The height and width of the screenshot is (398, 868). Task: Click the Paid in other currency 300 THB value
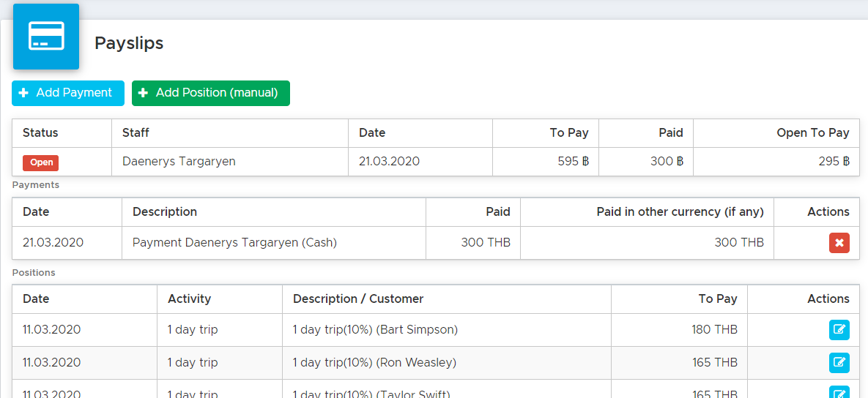point(739,242)
